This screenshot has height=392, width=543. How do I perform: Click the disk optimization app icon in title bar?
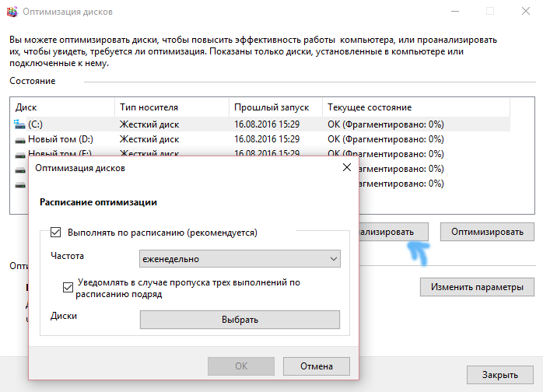[12, 12]
